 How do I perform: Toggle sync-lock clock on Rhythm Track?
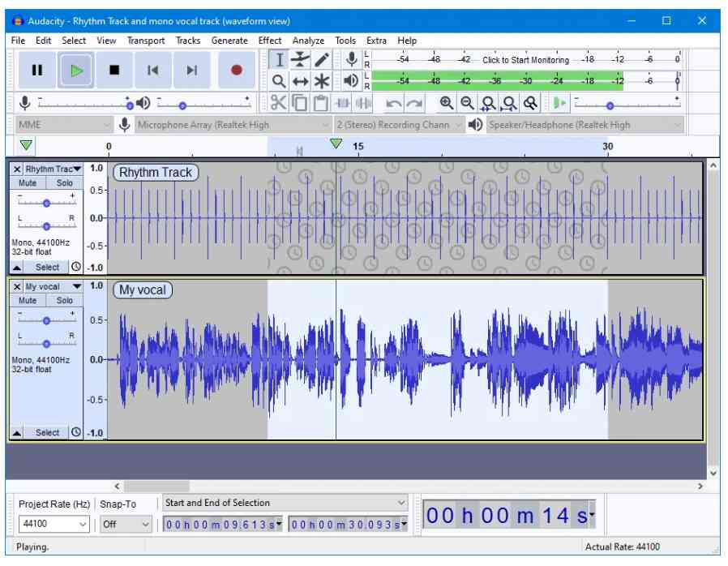[x=75, y=267]
